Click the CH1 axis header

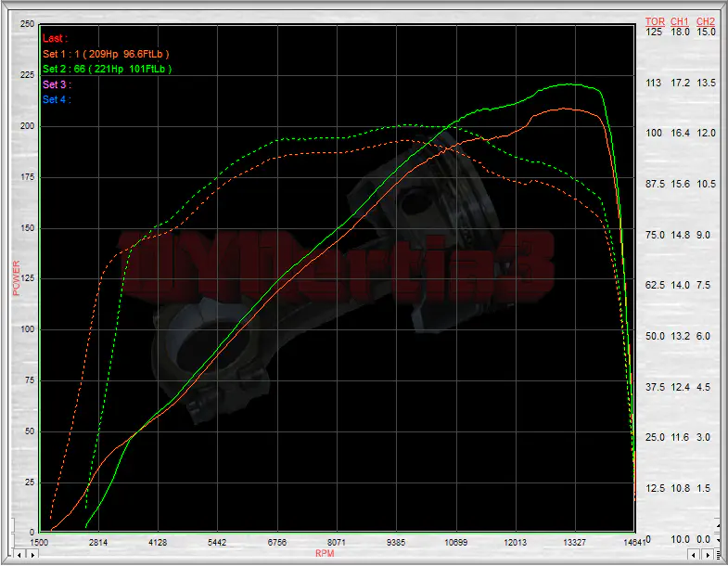tap(680, 20)
